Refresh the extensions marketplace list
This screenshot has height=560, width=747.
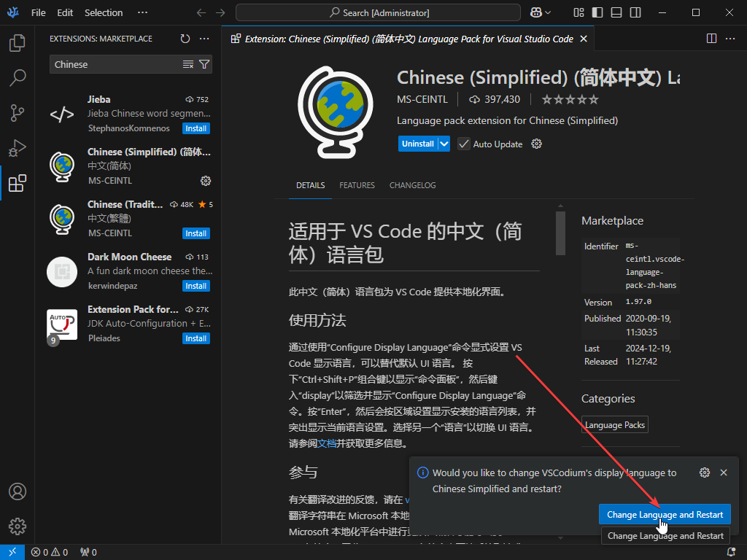185,39
